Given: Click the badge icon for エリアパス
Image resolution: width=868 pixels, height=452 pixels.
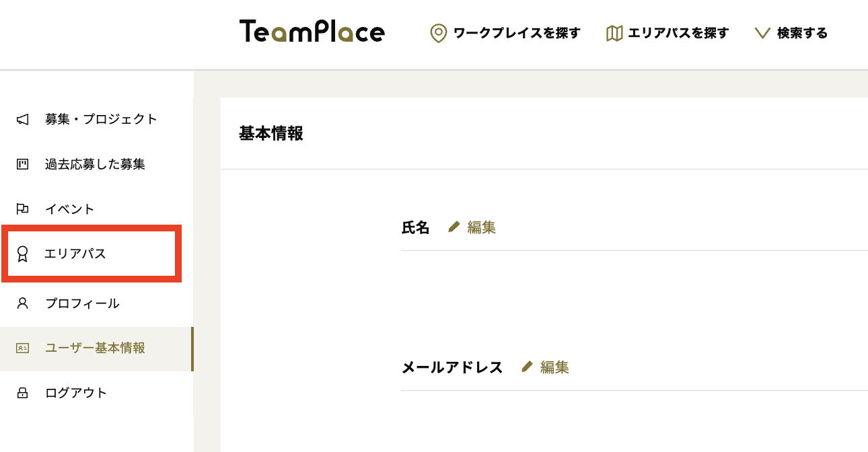Looking at the screenshot, I should 21,254.
